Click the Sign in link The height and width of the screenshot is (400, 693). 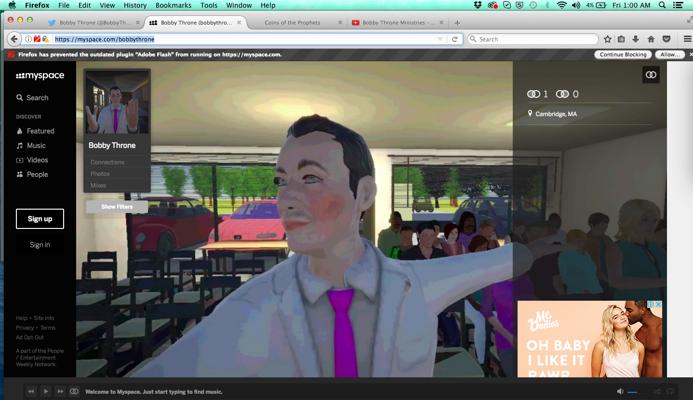(40, 244)
